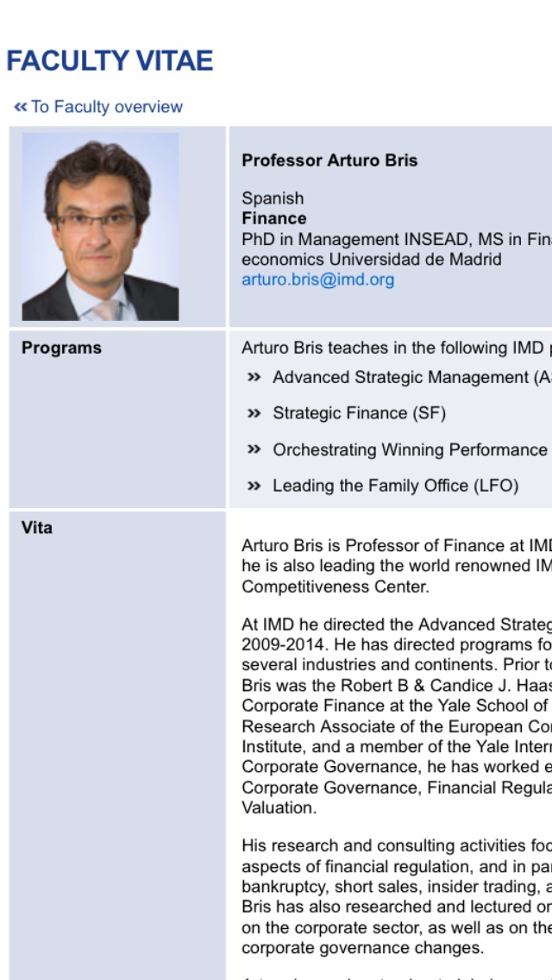Click the Spanish nationality text
Viewport: 552px width, 980px height.
point(273,198)
